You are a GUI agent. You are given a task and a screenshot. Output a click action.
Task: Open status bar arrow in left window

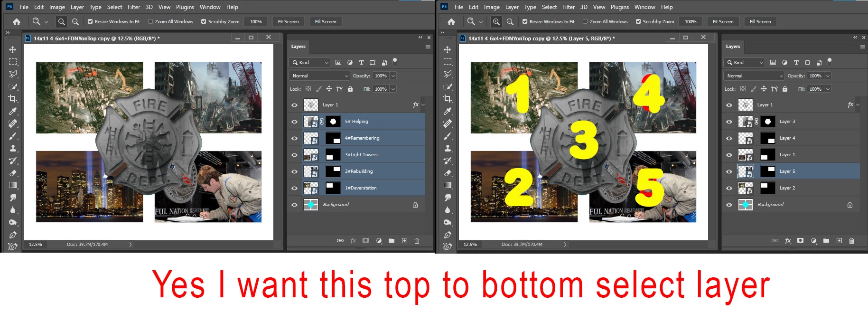coord(131,245)
